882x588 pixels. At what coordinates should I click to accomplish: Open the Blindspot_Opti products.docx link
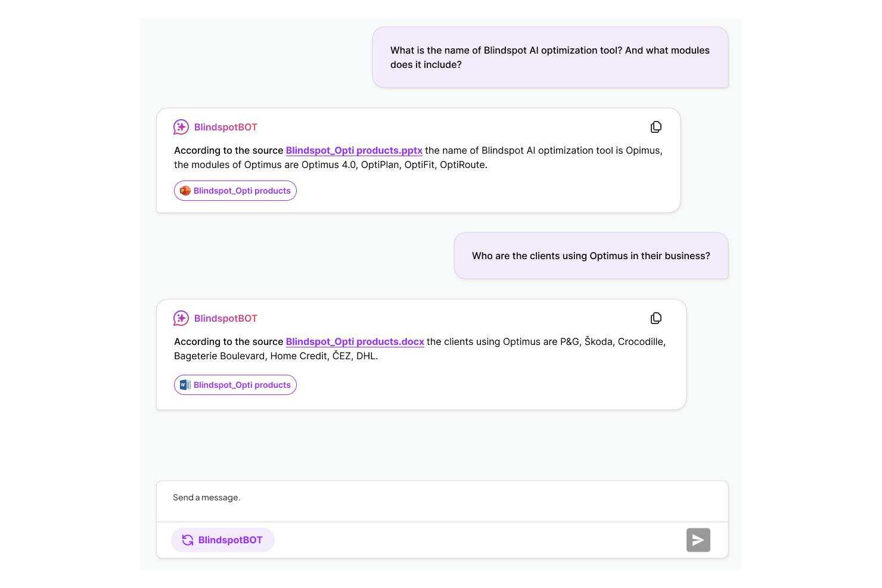[355, 342]
